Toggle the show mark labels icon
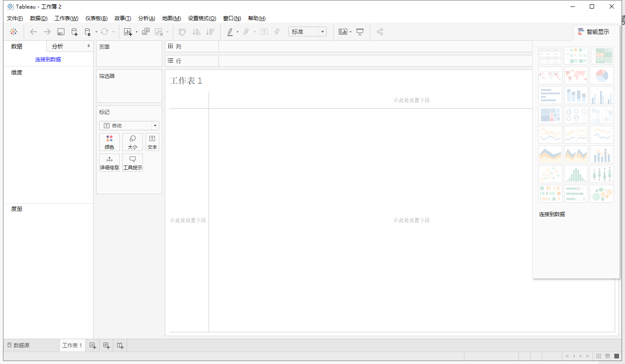This screenshot has height=364, width=625. coord(264,31)
